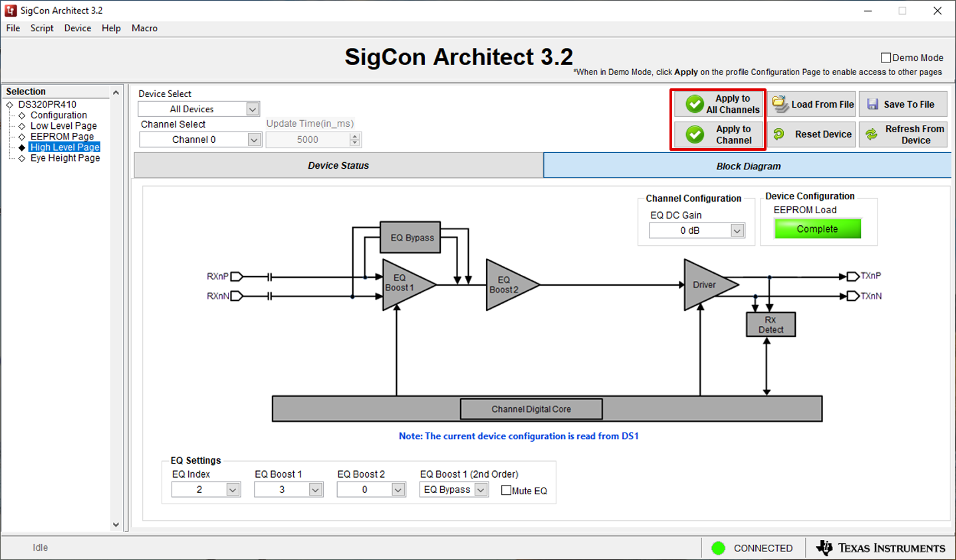Click Selection panel scroll down arrow
Image resolution: width=956 pixels, height=560 pixels.
click(x=116, y=525)
